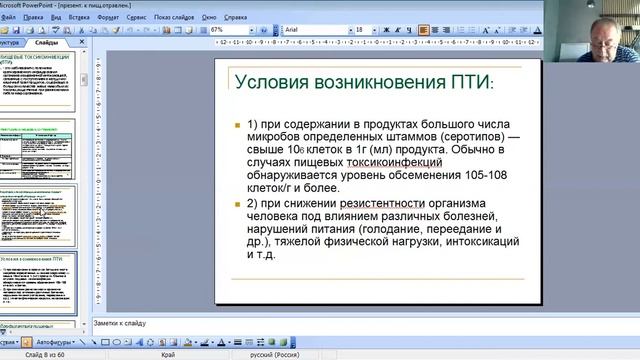Click the Insert Chart icon

[x=167, y=30]
